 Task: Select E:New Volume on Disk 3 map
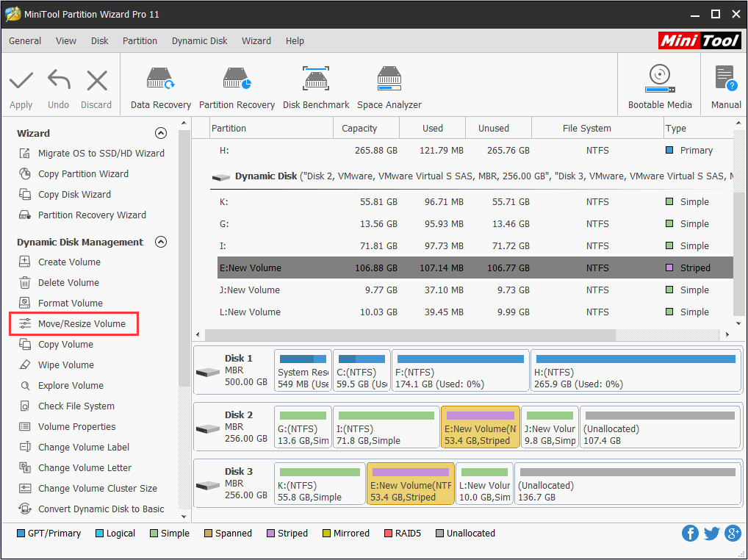tap(410, 484)
